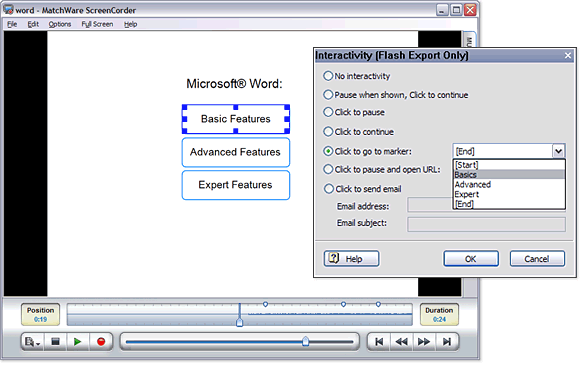Open the Help menu in the menu bar

pos(130,24)
